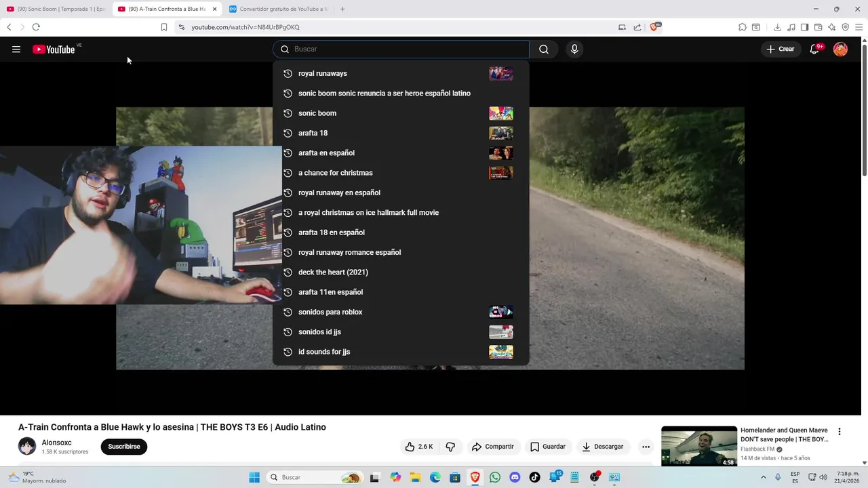Switch to Convertidor gratuito de YouTube tab
Viewport: 868px width, 488px height.
pos(278,9)
